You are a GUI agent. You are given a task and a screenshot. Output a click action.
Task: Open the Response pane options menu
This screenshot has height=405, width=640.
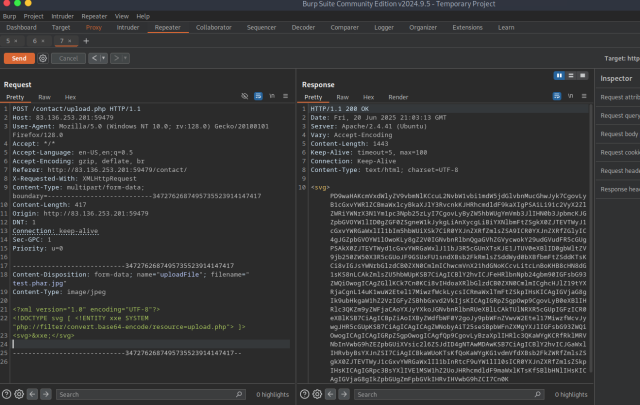(584, 96)
